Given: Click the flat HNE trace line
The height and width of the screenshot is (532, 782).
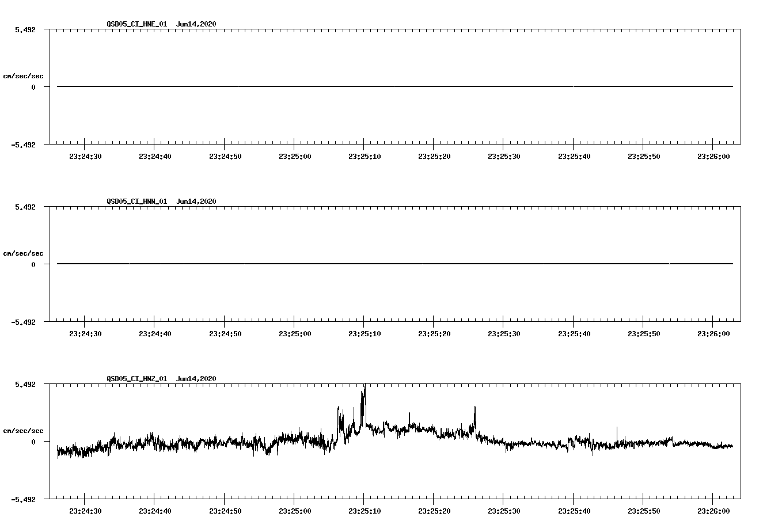Looking at the screenshot, I should click(395, 86).
